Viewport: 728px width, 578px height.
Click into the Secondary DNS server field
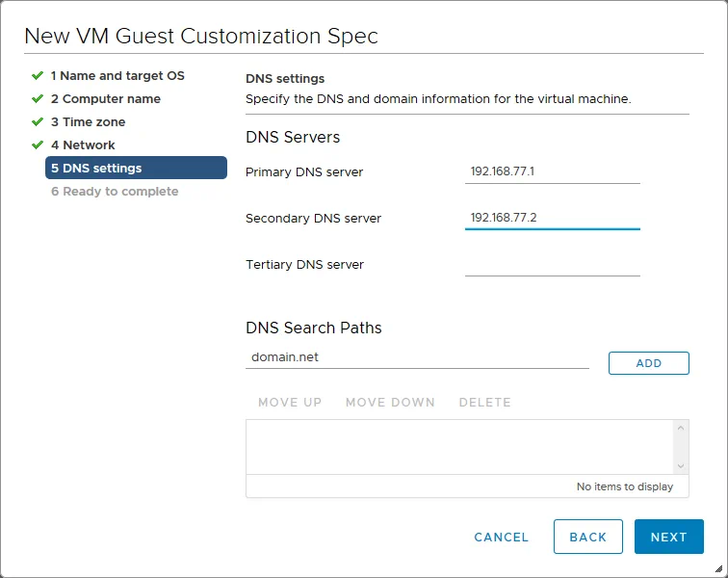point(552,219)
